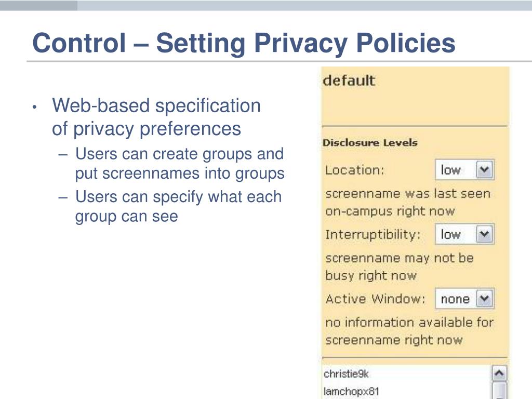Open the Interruptibility disclosure level dropdown

[x=464, y=234]
